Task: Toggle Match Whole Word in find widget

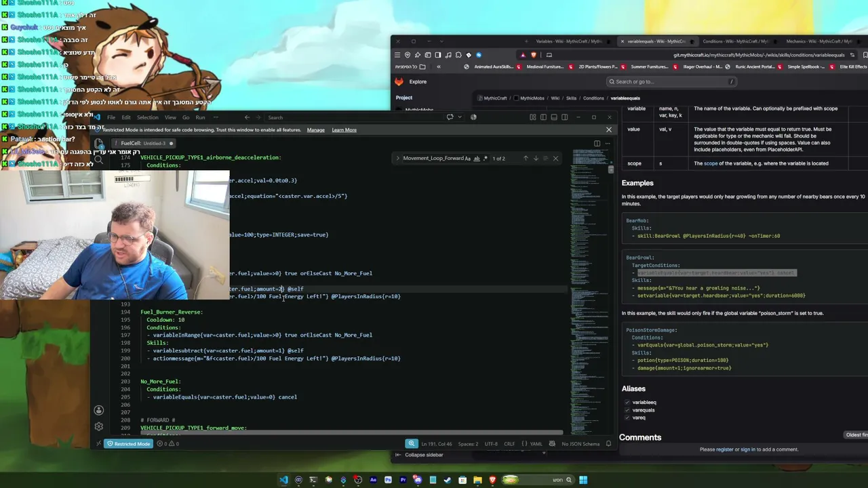Action: [477, 159]
